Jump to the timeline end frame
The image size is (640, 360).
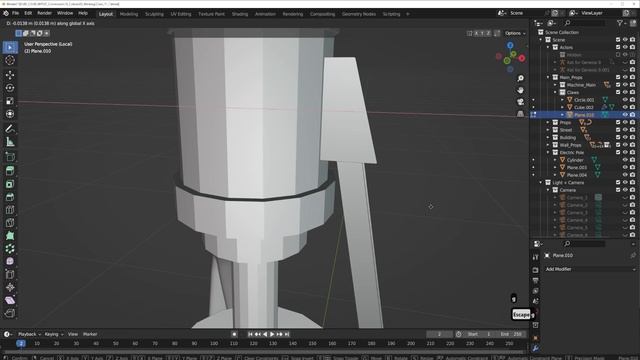tap(287, 334)
